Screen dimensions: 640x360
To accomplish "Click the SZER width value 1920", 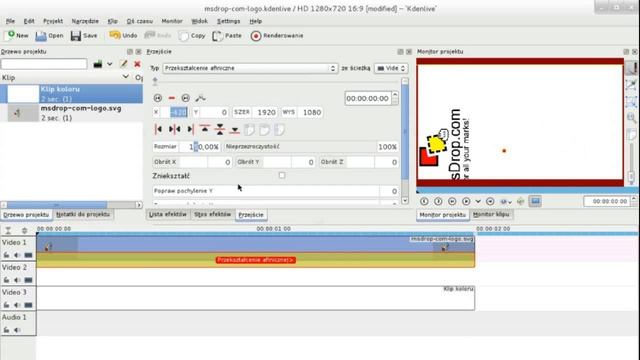I will tap(265, 112).
